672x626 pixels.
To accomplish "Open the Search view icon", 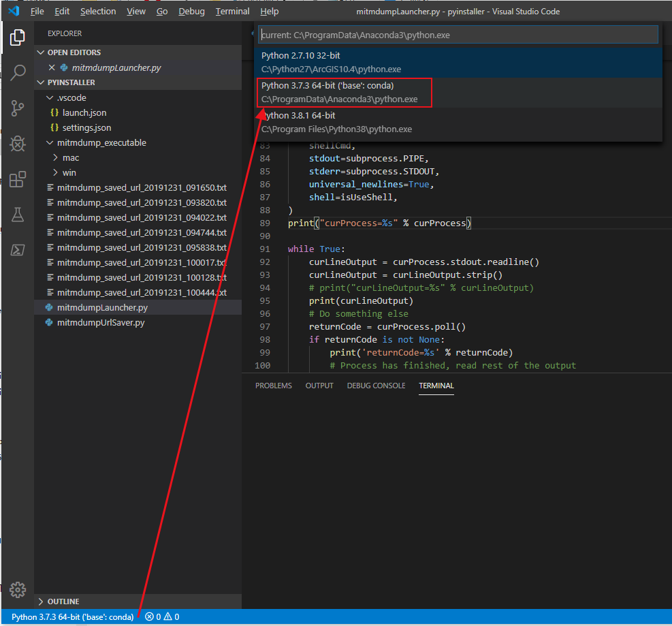I will [18, 73].
